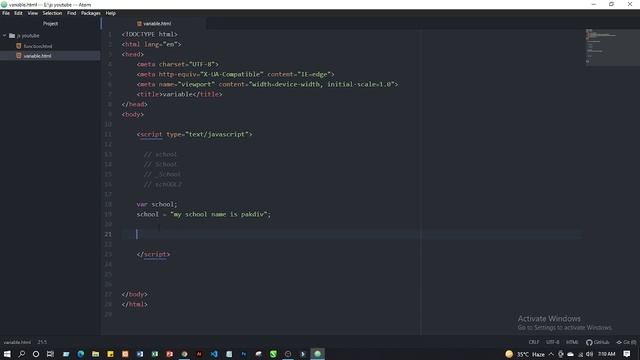Change HTML grammar selector in status bar
Image resolution: width=640 pixels, height=360 pixels.
(x=572, y=342)
